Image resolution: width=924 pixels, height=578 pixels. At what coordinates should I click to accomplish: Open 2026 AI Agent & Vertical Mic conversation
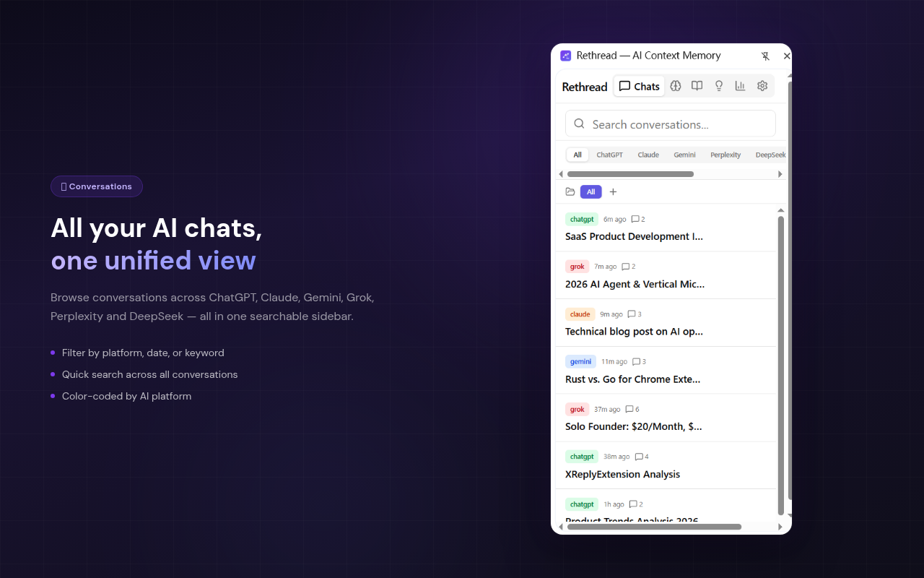[666, 275]
